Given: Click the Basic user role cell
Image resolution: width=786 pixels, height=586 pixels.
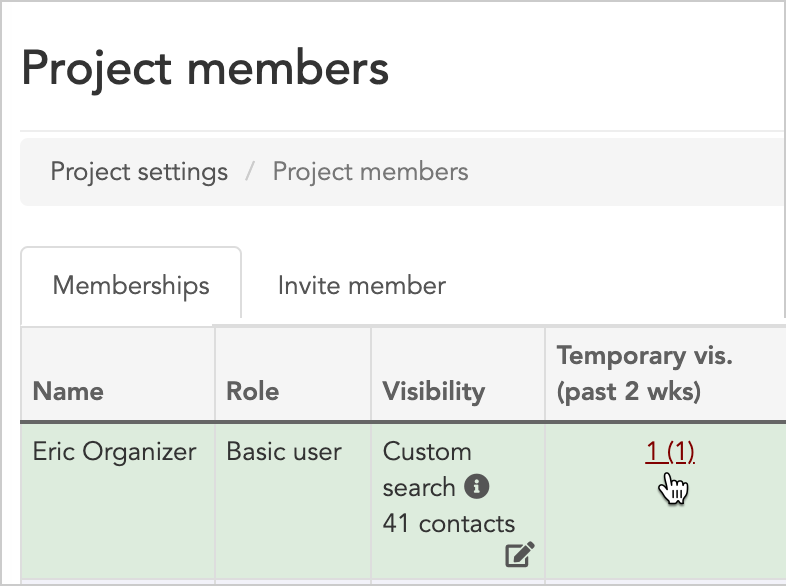Looking at the screenshot, I should click(284, 451).
